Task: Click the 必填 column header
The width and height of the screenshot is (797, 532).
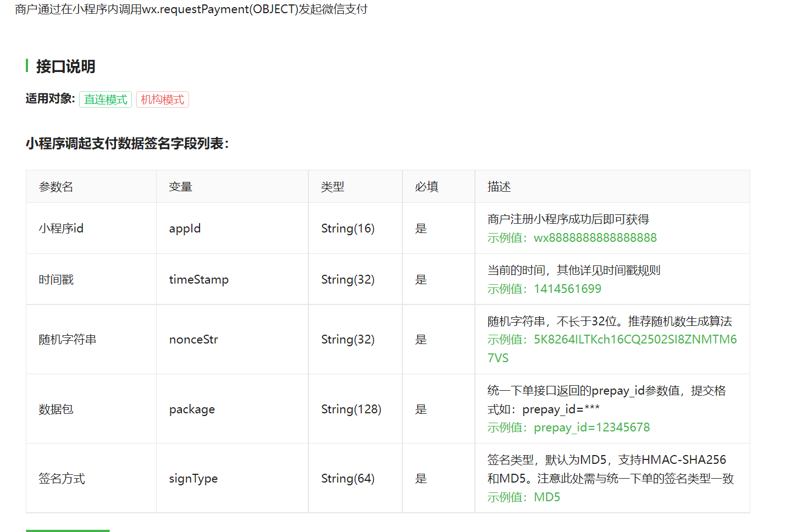Action: [x=426, y=186]
